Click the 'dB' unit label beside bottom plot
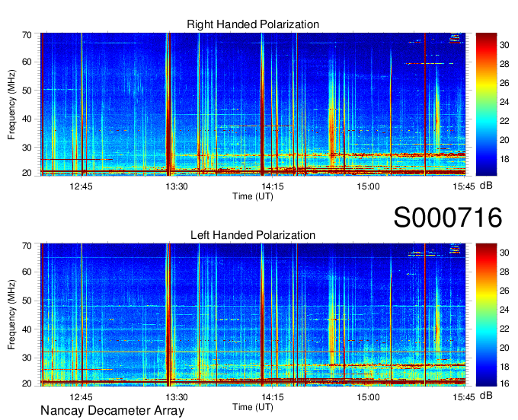Image resolution: width=518 pixels, height=420 pixels. (x=486, y=395)
